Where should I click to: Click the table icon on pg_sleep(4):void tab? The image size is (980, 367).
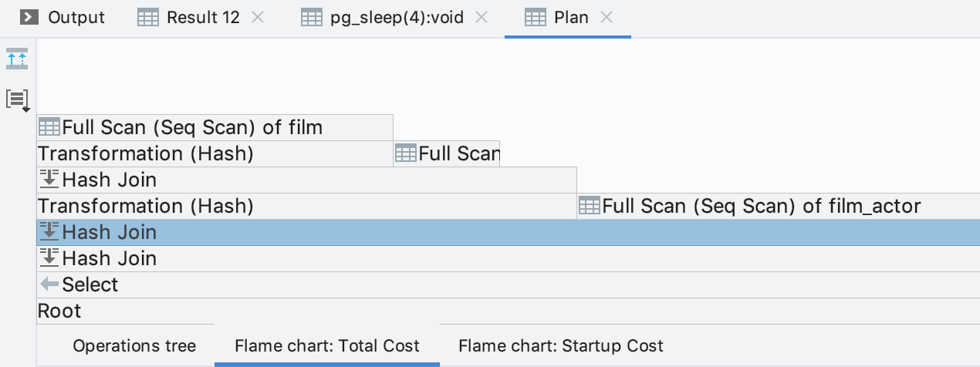(311, 17)
